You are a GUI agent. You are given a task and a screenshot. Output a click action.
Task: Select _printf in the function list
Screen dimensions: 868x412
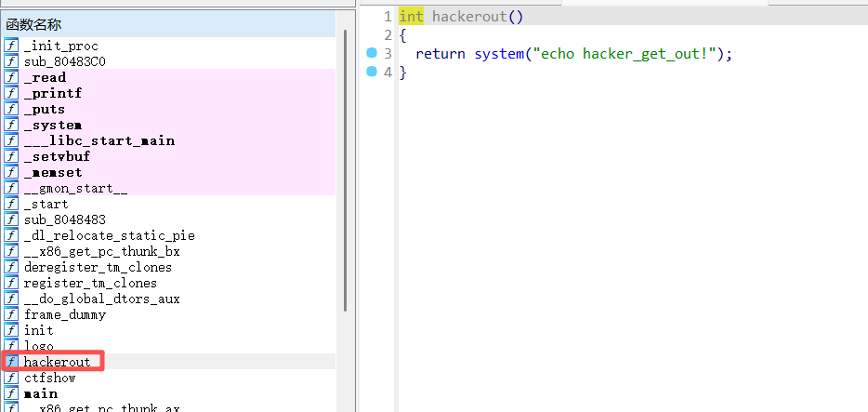[53, 93]
